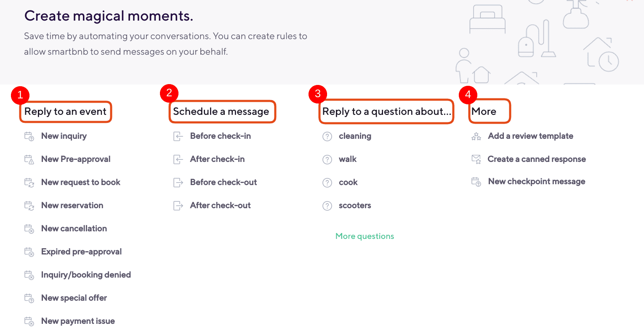Click Inquiry/booking denied event option
The image size is (644, 331).
point(86,275)
